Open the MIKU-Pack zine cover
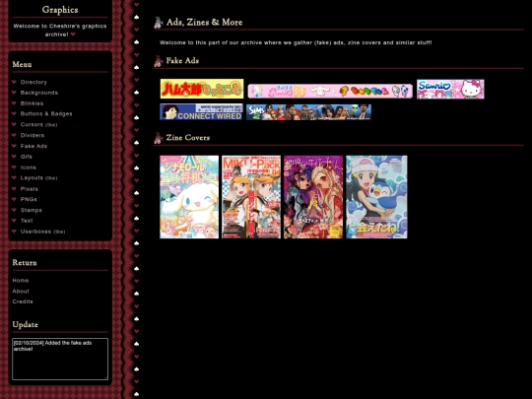 click(x=251, y=197)
